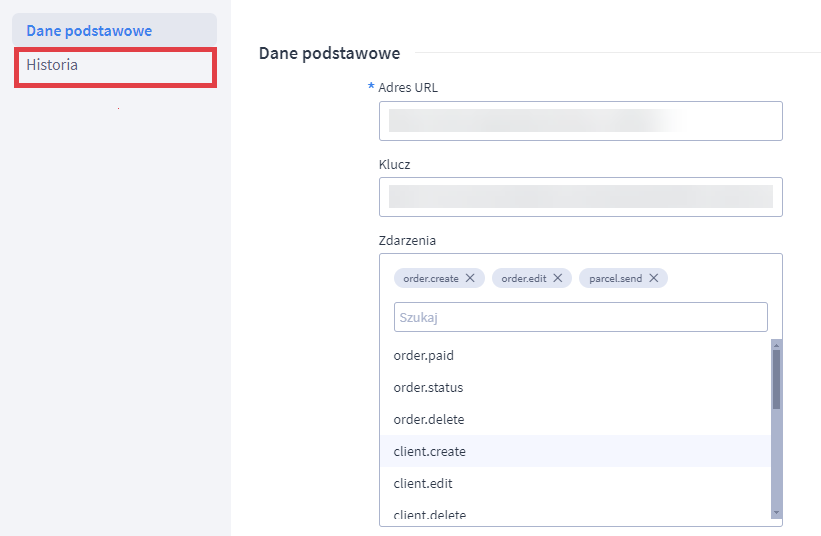This screenshot has height=536, width=821.
Task: Click the events list scrollbar down arrow
Action: [776, 512]
